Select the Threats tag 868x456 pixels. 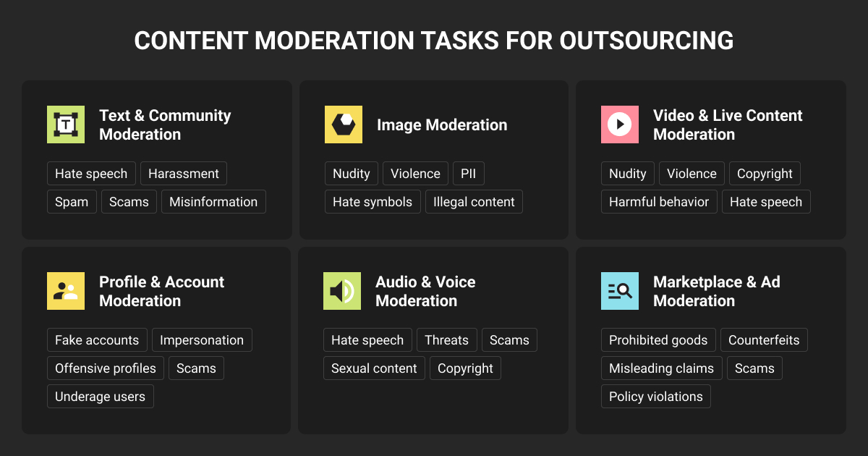coord(446,340)
